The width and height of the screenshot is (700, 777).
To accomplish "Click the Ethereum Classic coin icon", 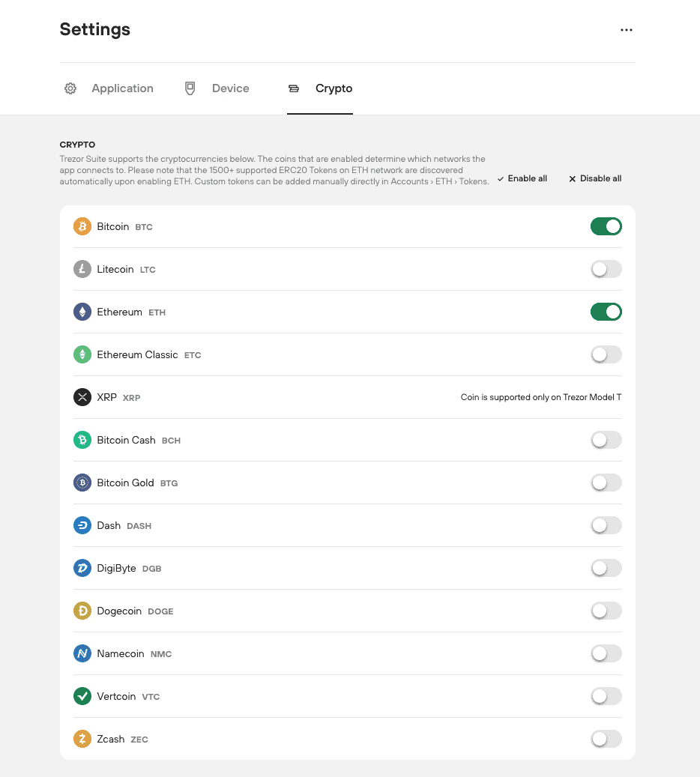I will (x=82, y=354).
